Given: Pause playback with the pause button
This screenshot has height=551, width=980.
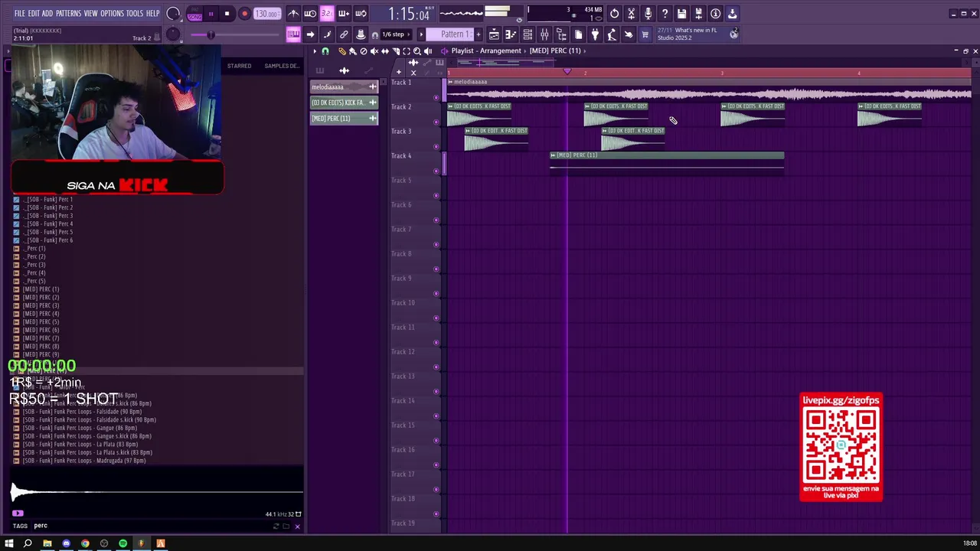Looking at the screenshot, I should [211, 14].
